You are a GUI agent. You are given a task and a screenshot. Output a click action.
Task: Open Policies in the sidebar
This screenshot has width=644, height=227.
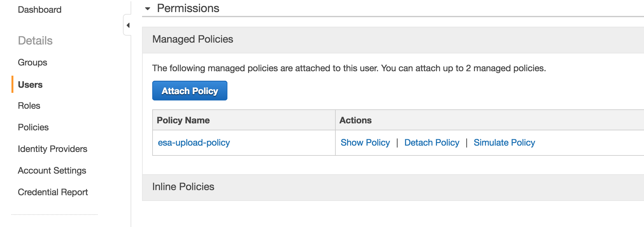(x=33, y=127)
